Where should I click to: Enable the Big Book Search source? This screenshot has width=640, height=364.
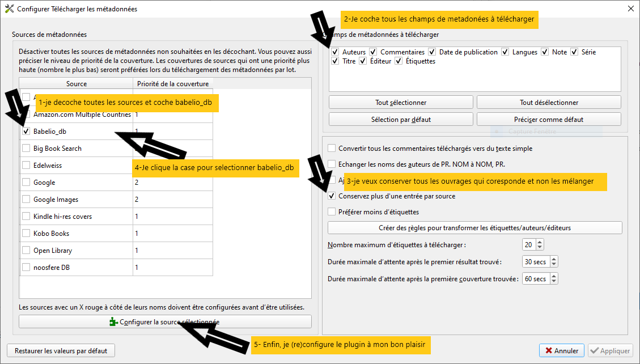(26, 149)
